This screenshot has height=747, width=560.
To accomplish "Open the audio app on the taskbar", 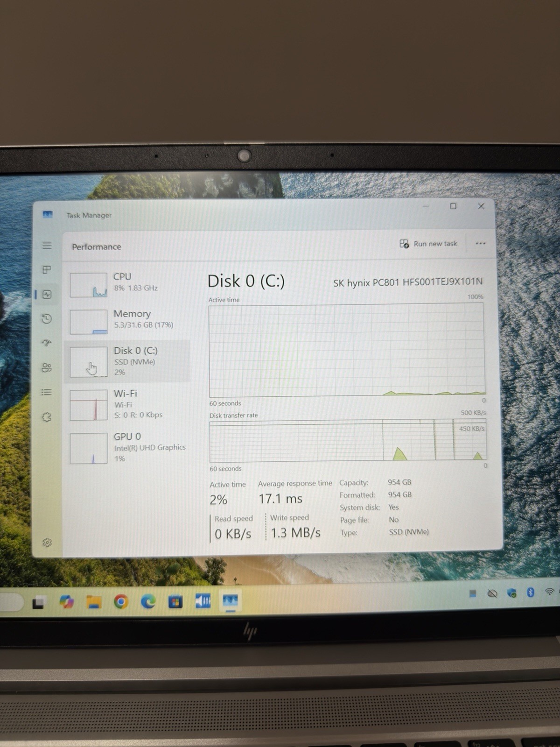I will 203,601.
